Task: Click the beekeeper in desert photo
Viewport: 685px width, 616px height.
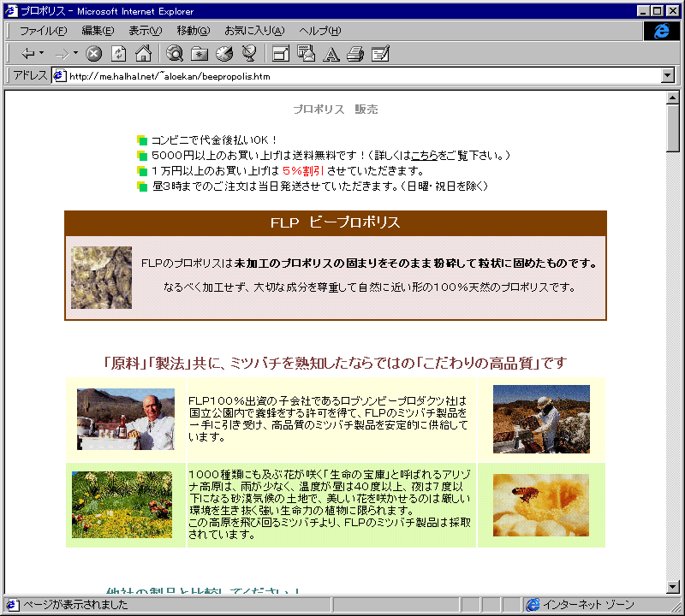Action: 541,419
